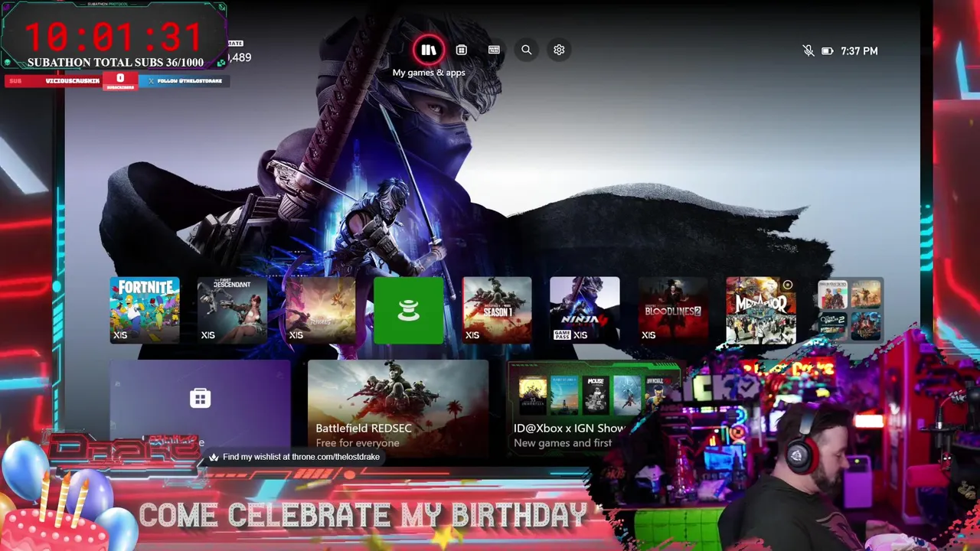Launch the Ninja Gaiden 4 game tile

pos(584,310)
